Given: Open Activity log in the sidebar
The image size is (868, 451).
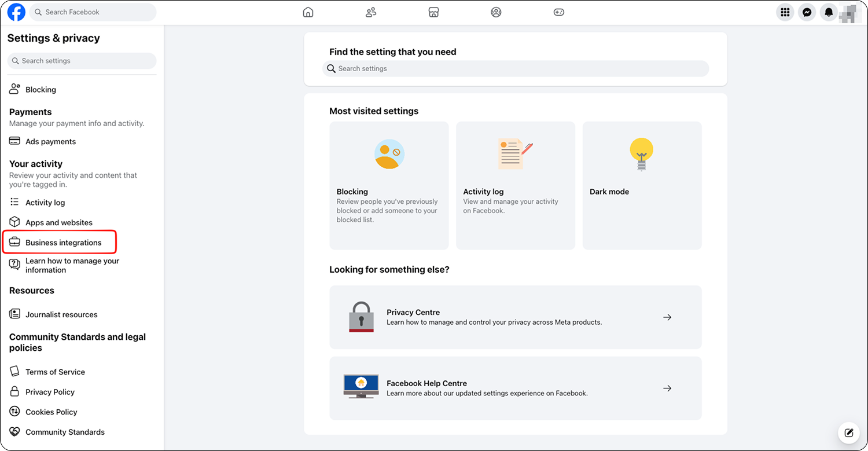Looking at the screenshot, I should [x=45, y=203].
